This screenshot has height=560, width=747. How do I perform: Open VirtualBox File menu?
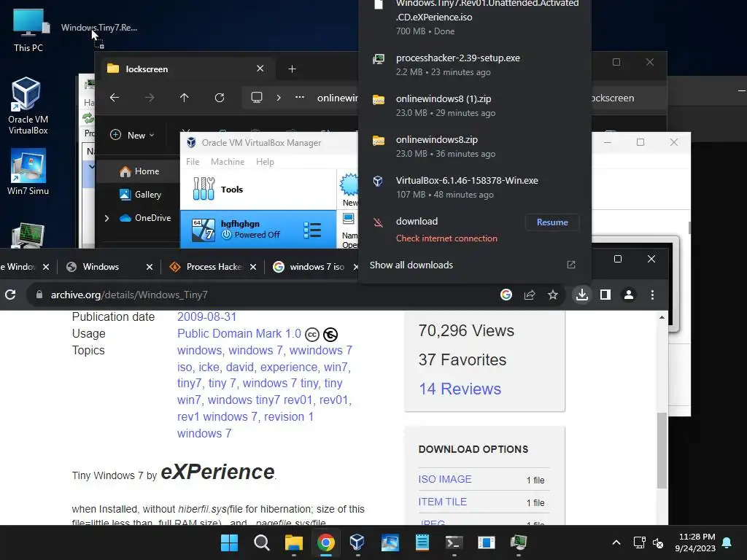coord(193,162)
